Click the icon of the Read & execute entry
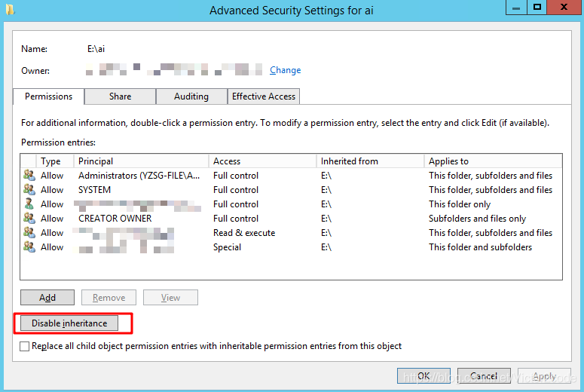Viewport: 584px width, 392px height. (x=29, y=232)
